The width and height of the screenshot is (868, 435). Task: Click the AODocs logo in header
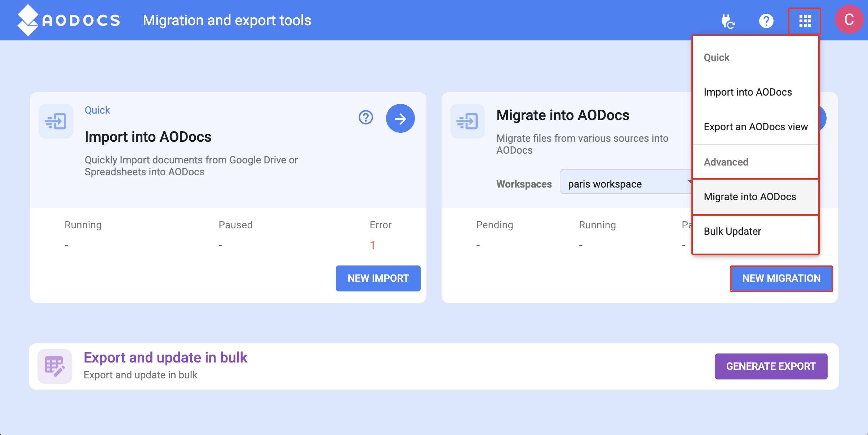tap(68, 20)
